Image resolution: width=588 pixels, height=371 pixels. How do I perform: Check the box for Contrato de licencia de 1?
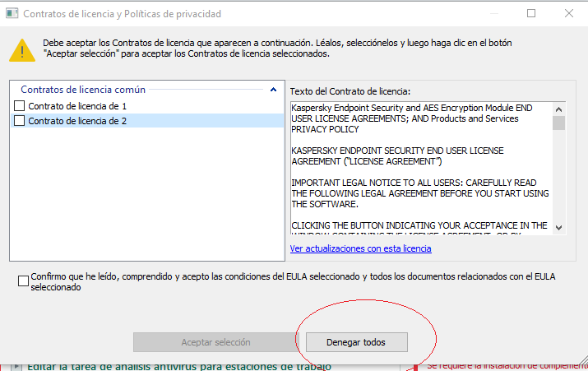tap(19, 106)
